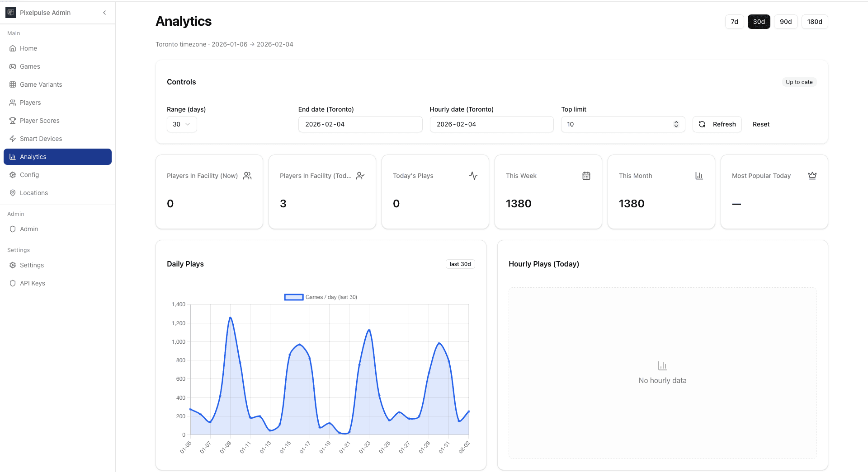The height and width of the screenshot is (472, 868).
Task: Open Player Scores in the sidebar
Action: click(40, 121)
